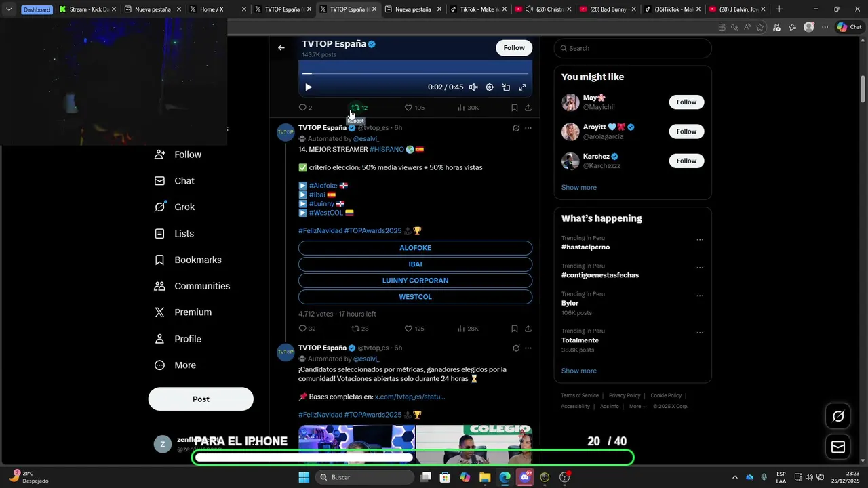Repost the poll post with 28 reposts
Viewport: 868px width, 488px height.
(359, 329)
